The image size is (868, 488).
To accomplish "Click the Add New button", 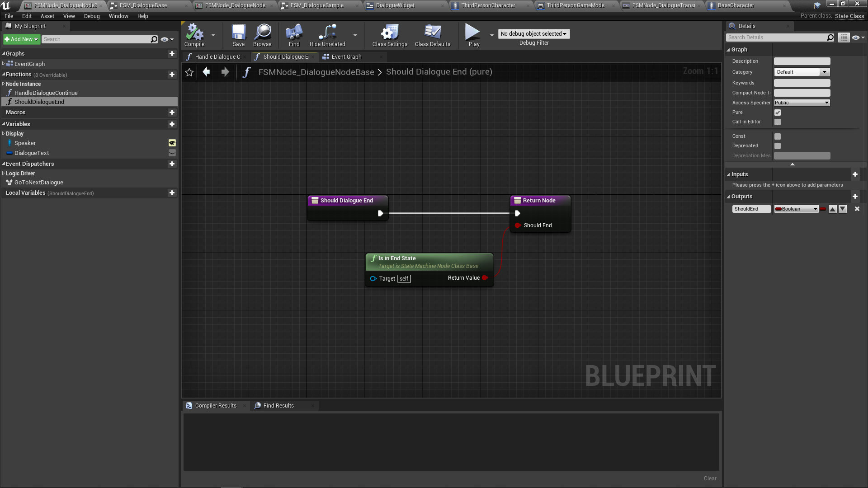I will coord(21,39).
